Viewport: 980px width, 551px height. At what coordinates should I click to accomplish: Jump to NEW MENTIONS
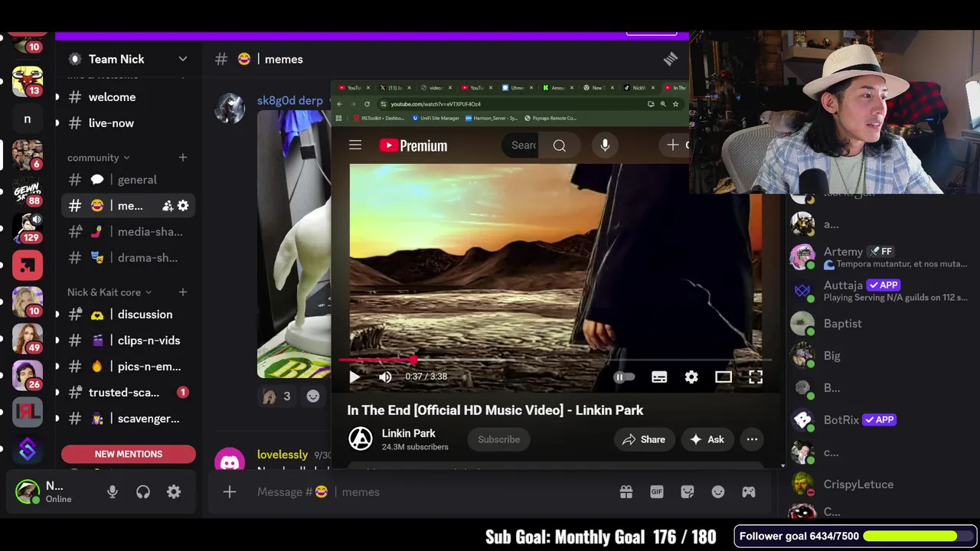click(129, 454)
